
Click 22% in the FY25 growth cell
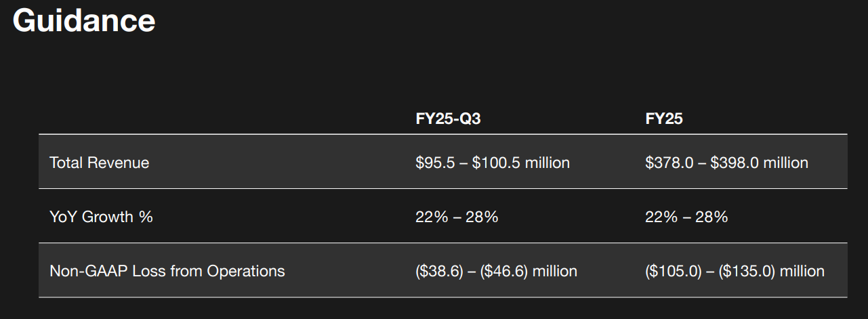(x=659, y=217)
